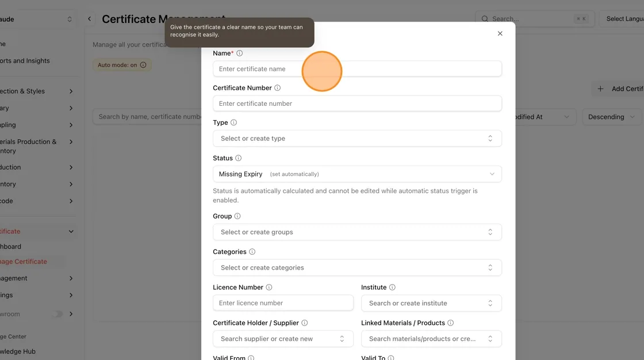The height and width of the screenshot is (360, 644).
Task: Open the Select or create type dropdown
Action: 357,139
